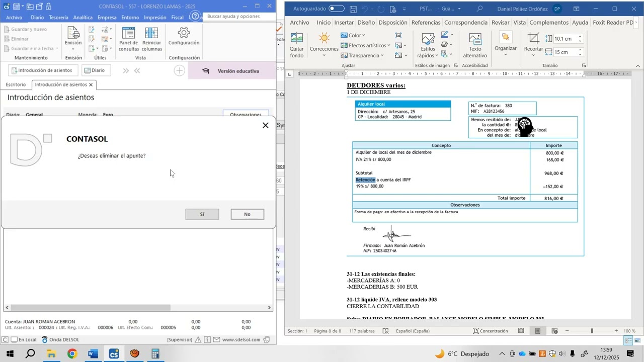This screenshot has width=644, height=362.
Task: Confirm deletion by clicking Sí
Action: (x=202, y=214)
